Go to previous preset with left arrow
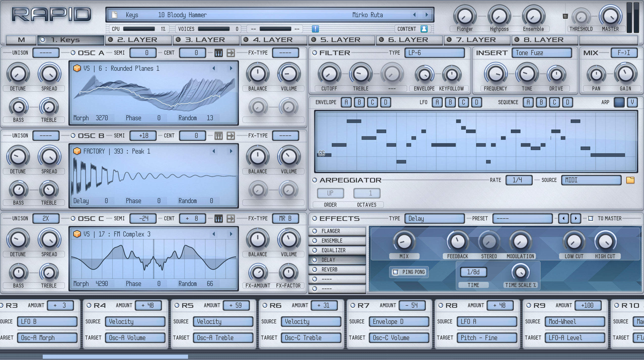This screenshot has width=644, height=360. point(414,15)
